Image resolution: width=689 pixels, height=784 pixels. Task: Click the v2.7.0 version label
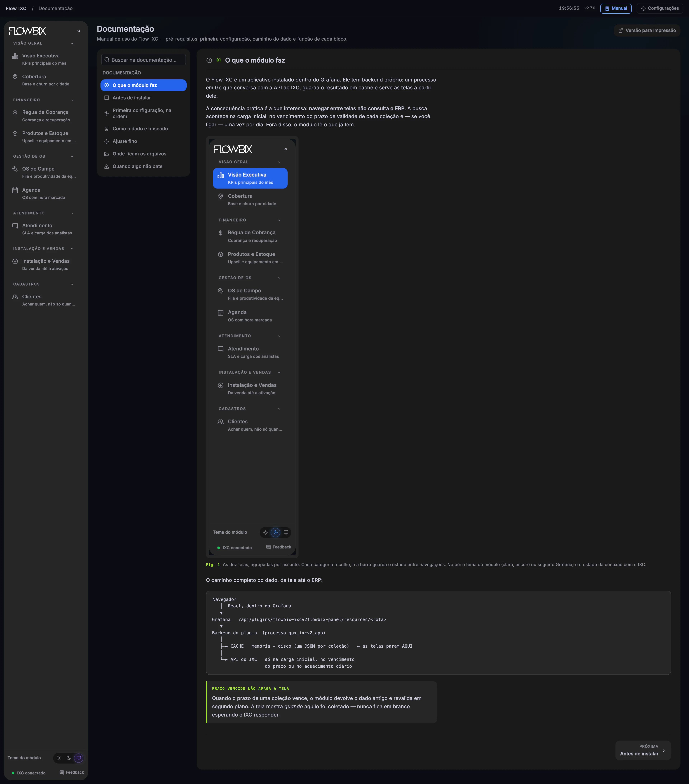590,8
